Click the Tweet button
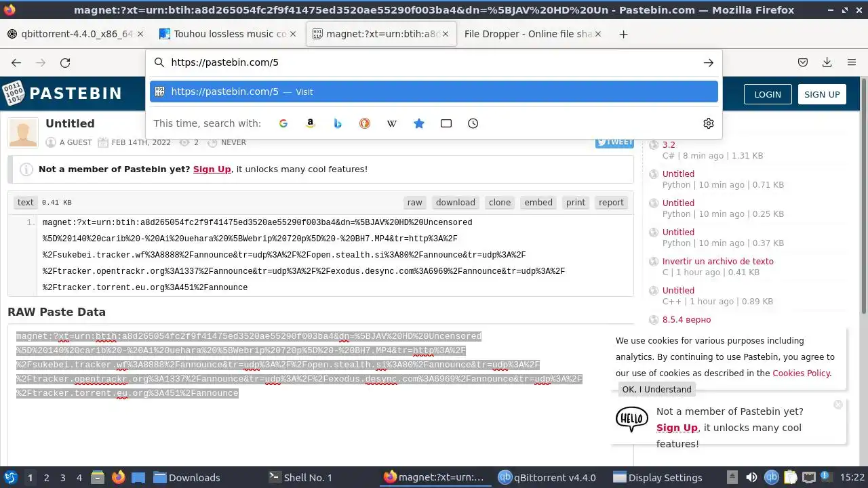 click(x=614, y=142)
